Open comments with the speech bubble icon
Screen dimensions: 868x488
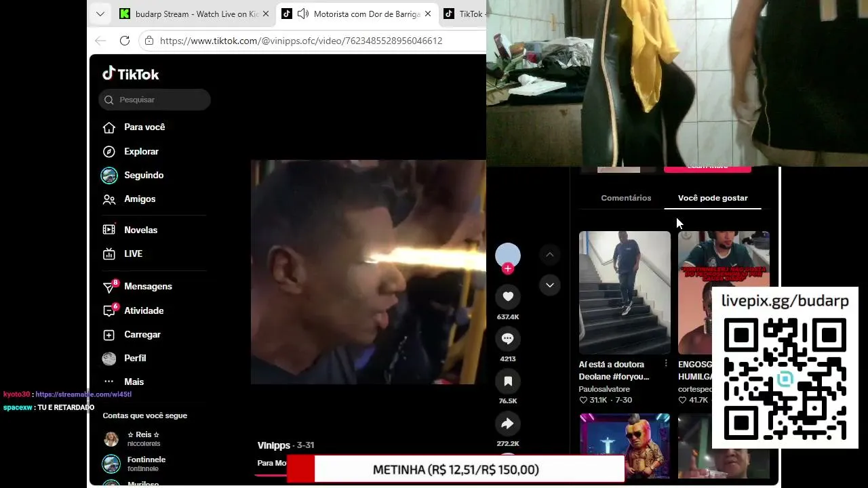(508, 338)
